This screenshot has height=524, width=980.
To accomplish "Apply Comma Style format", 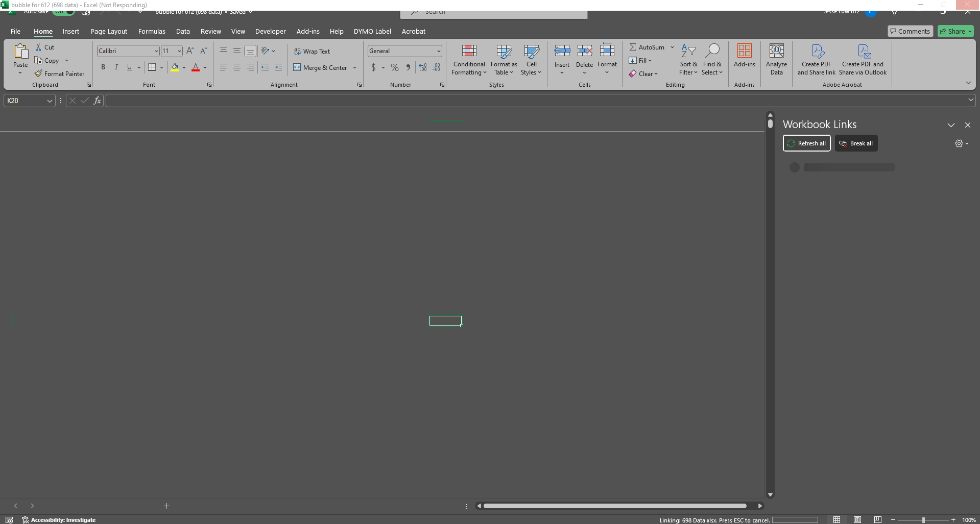I will [x=408, y=67].
